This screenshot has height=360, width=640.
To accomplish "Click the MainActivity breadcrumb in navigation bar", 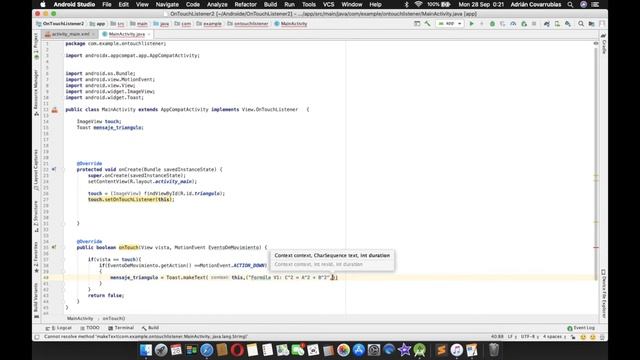I will click(291, 24).
